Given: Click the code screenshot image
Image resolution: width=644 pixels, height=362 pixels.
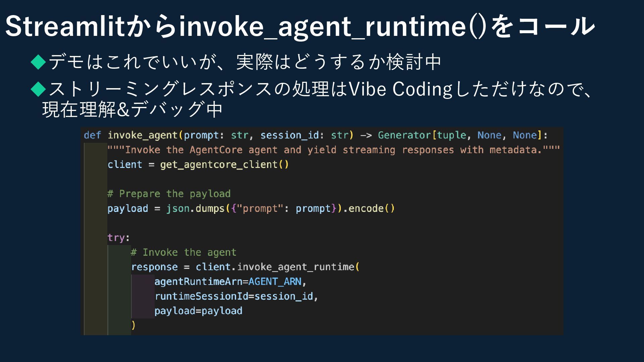Looking at the screenshot, I should [x=322, y=231].
